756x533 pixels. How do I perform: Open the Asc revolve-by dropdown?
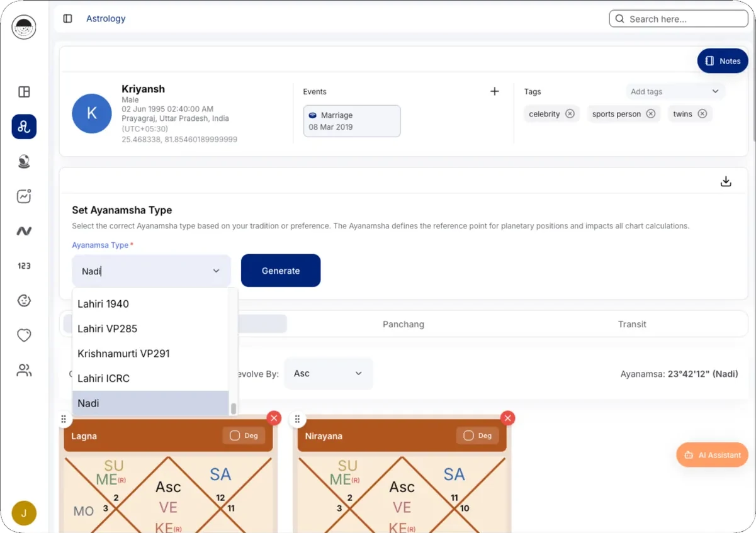pyautogui.click(x=328, y=373)
